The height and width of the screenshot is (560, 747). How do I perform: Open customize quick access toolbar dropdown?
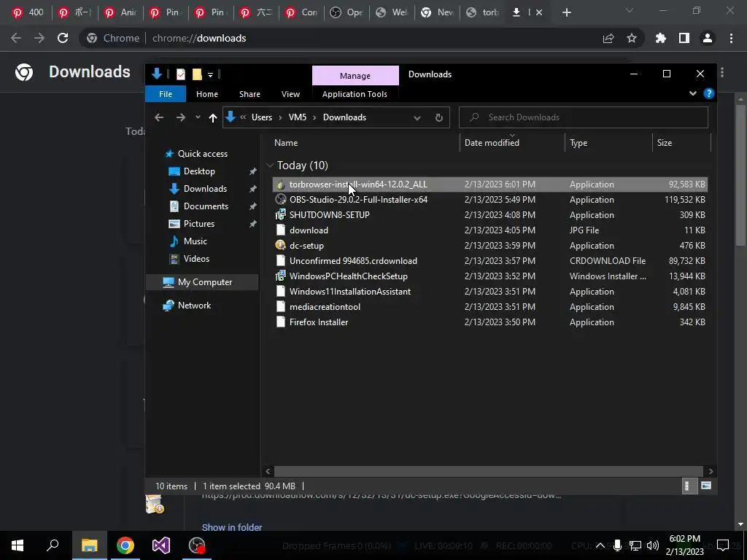coord(210,74)
